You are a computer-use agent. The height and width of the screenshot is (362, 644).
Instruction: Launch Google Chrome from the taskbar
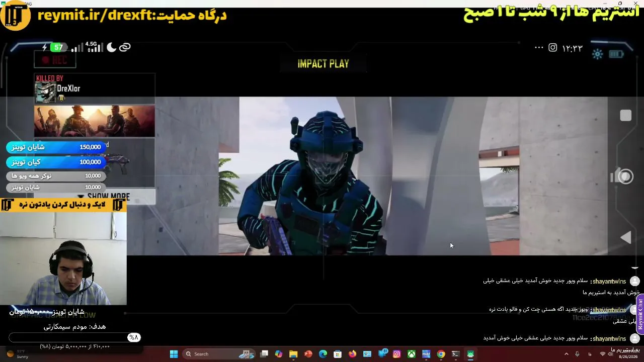coord(441,354)
